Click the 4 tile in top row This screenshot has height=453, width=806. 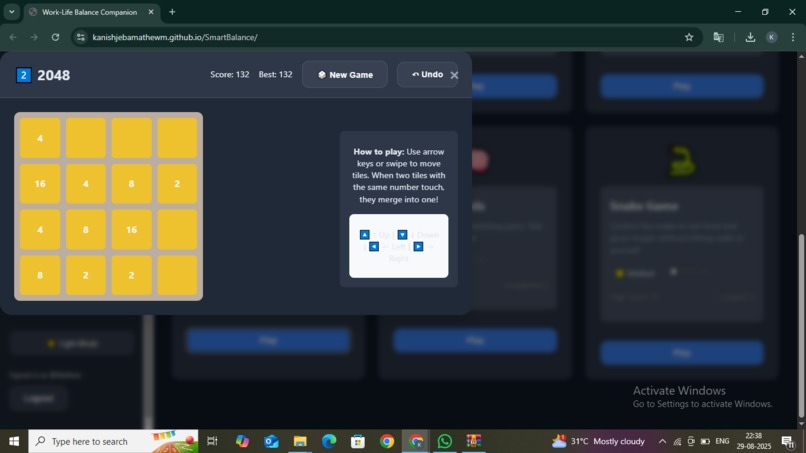point(40,138)
